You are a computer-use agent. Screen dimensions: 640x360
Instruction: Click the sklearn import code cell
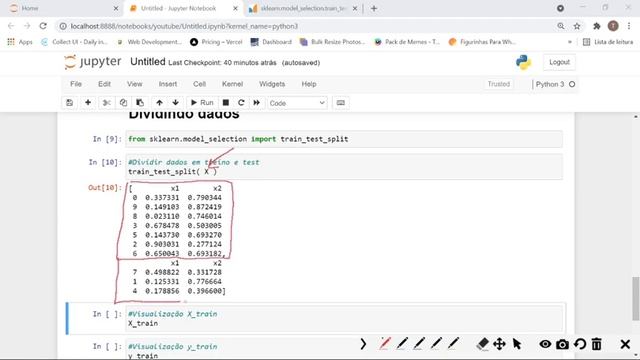344,139
